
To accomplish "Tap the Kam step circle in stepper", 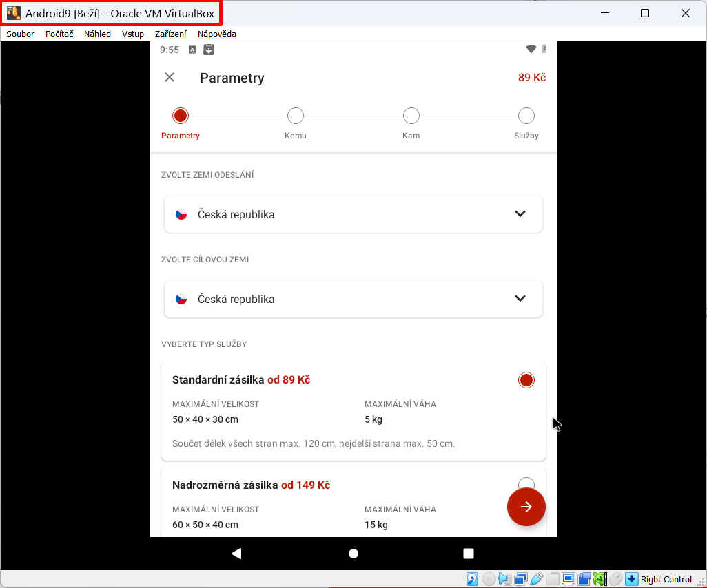I will point(411,116).
